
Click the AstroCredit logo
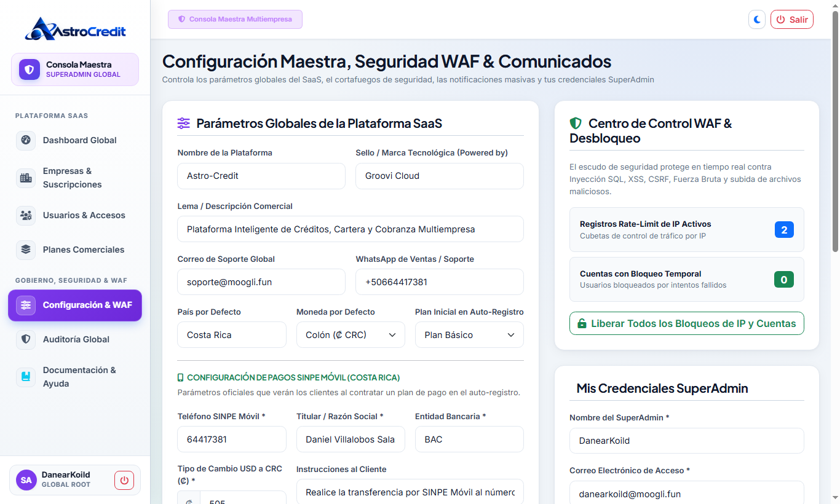[x=75, y=29]
